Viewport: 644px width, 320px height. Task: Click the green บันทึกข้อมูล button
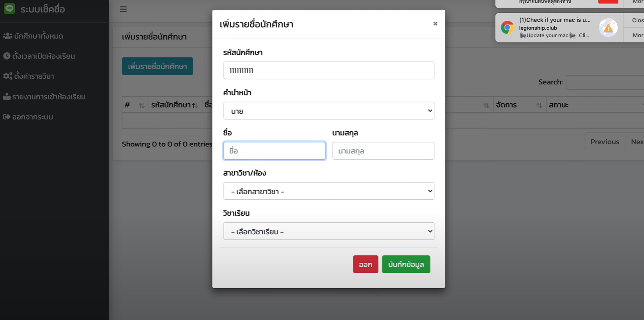(x=406, y=264)
